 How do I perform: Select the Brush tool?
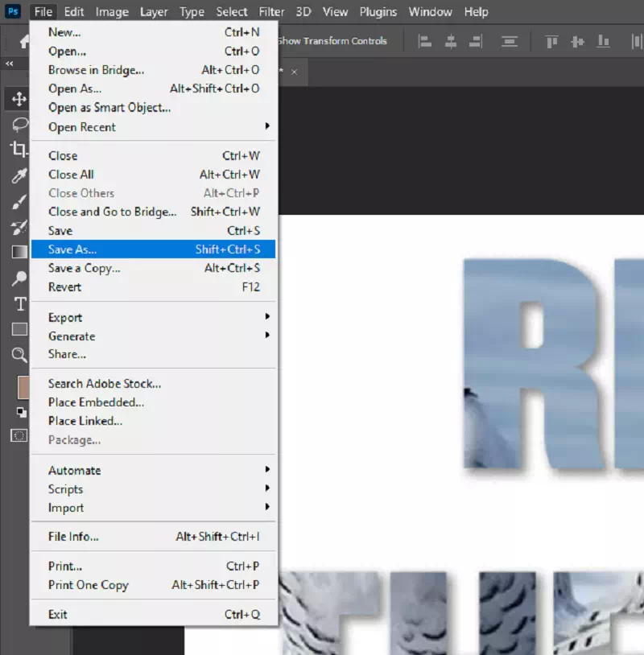19,201
